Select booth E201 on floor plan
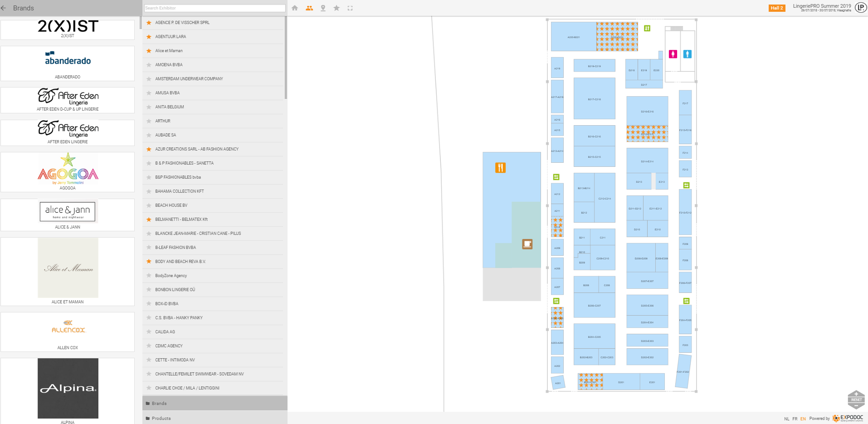The height and width of the screenshot is (424, 868). pyautogui.click(x=652, y=382)
